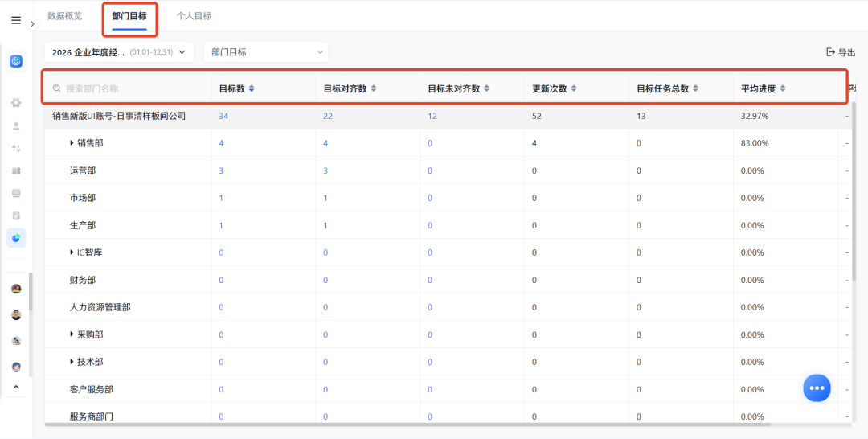Select the 运营部 row name
Screen dimensions: 868x439
[83, 170]
